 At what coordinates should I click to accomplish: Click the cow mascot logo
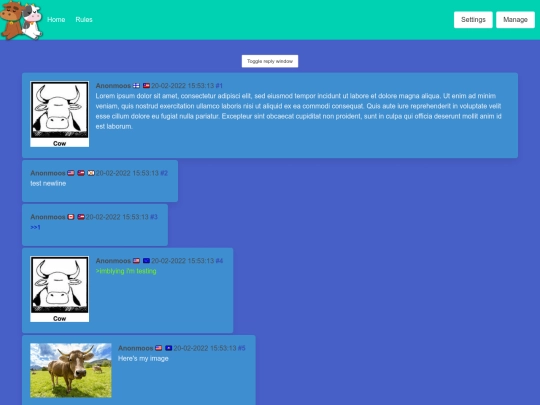click(x=21, y=20)
